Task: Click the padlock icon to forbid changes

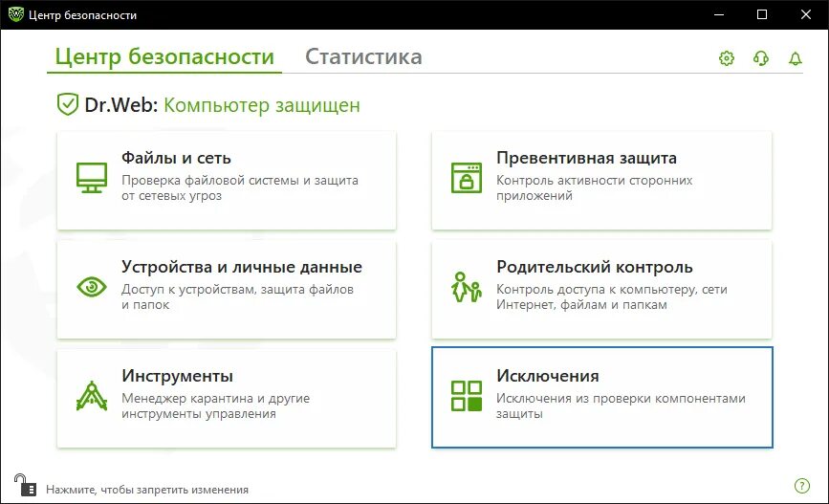Action: (x=25, y=485)
